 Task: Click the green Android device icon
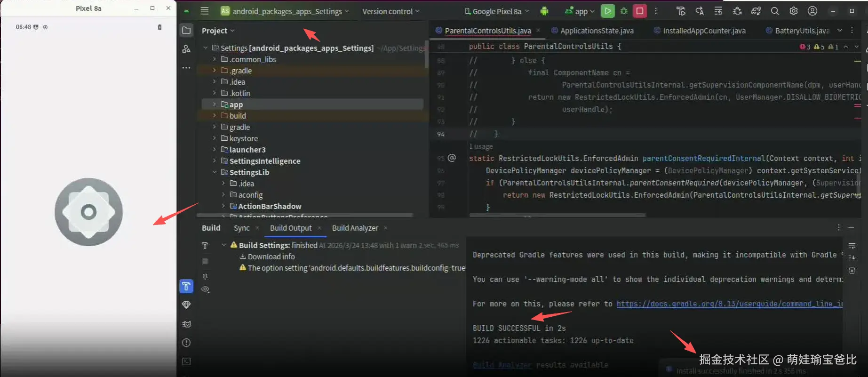pos(544,11)
